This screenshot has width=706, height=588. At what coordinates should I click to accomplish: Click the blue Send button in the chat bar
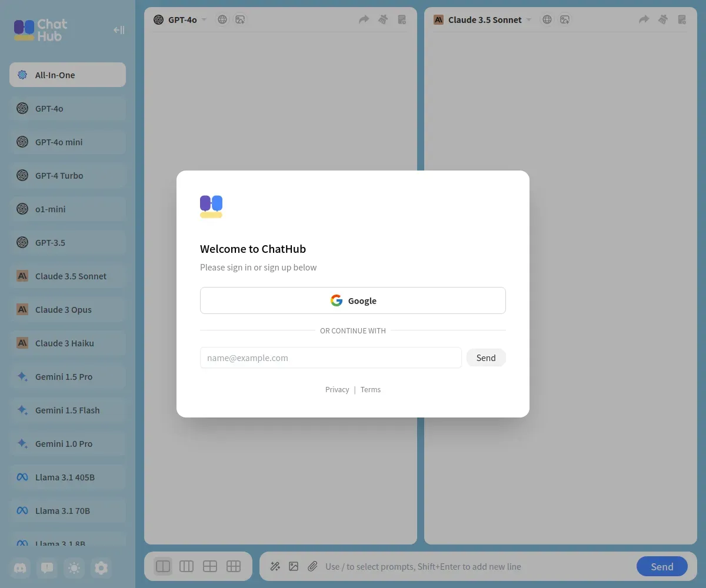tap(662, 566)
